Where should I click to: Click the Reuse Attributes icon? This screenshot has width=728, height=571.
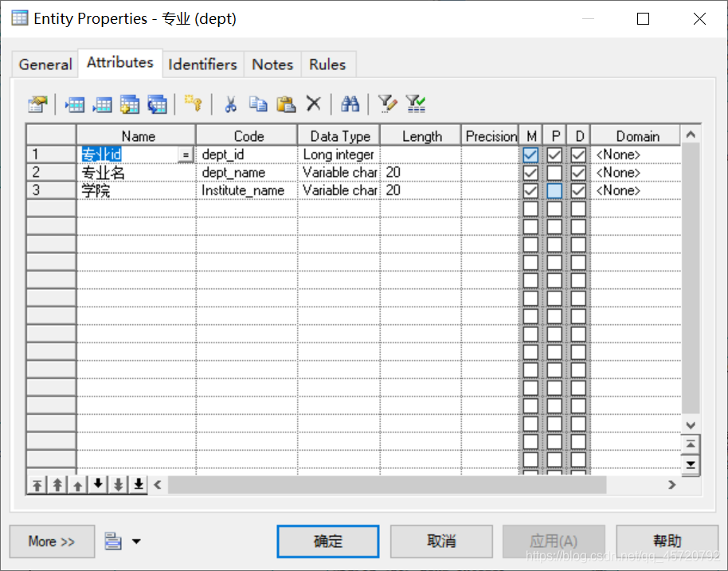[x=158, y=104]
